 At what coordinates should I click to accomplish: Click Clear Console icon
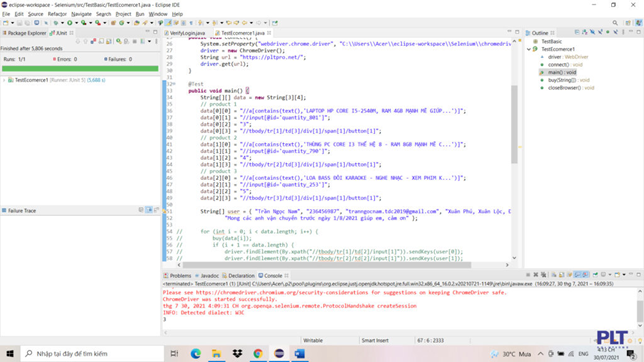554,274
